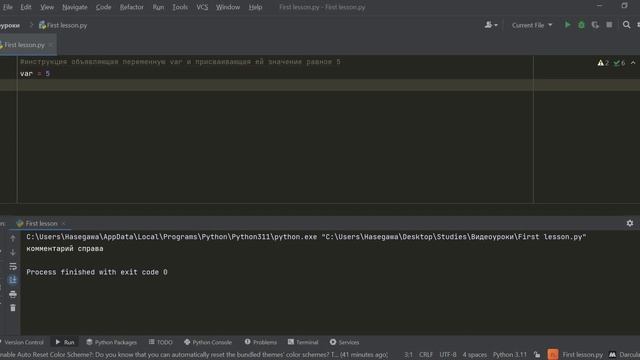The image size is (640, 360).
Task: Open the Problems tool window
Action: tap(260, 342)
